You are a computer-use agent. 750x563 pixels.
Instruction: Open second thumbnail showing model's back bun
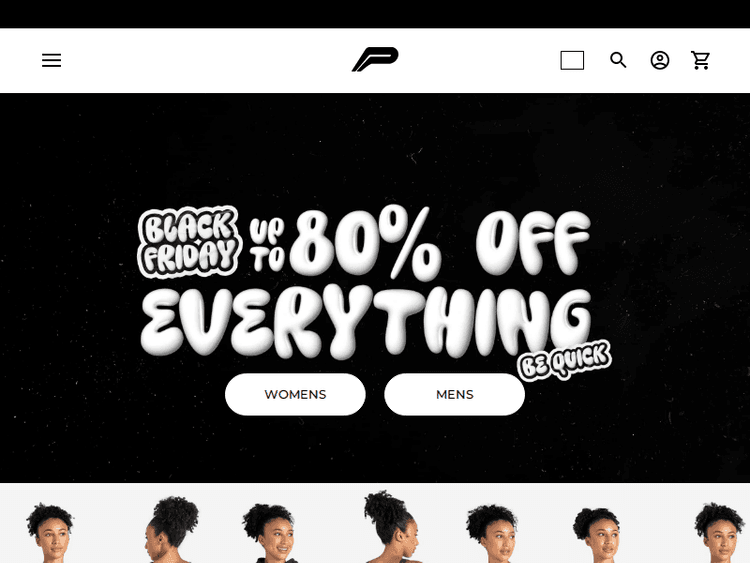pyautogui.click(x=170, y=529)
